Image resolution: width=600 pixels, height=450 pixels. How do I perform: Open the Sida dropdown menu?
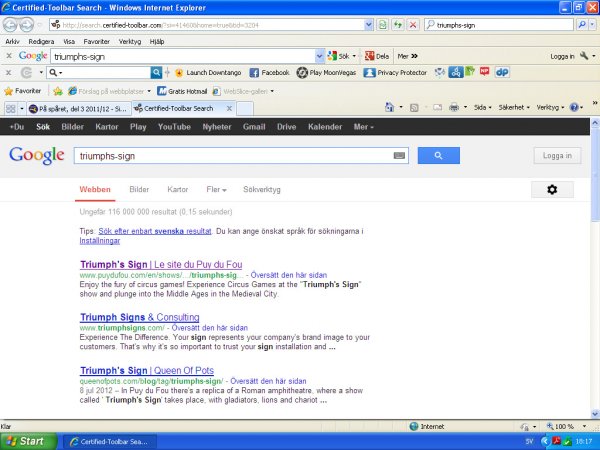click(482, 108)
